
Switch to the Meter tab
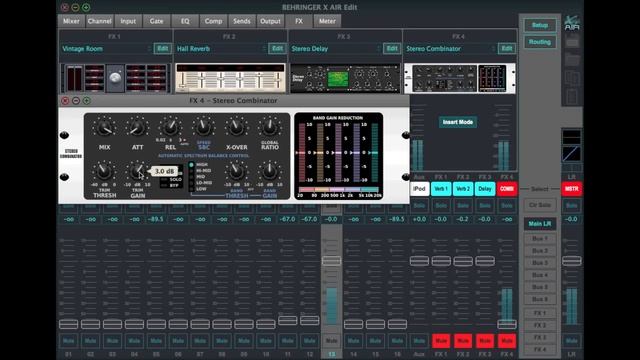click(x=327, y=21)
